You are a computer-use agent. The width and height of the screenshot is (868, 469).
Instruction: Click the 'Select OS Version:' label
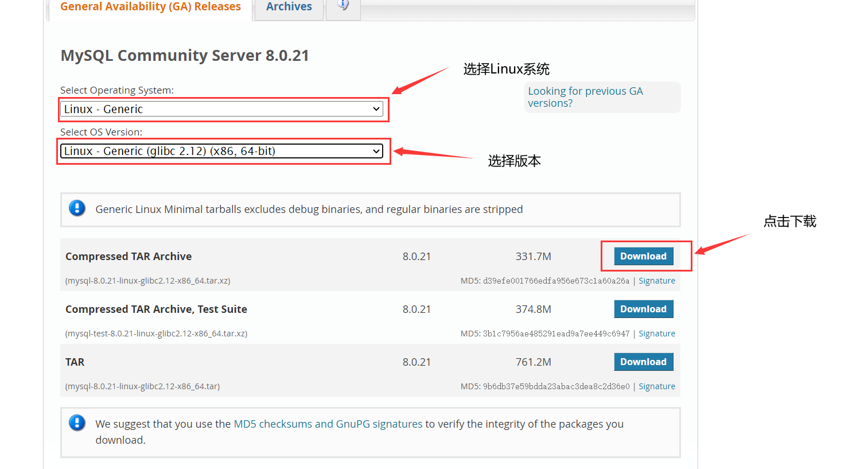coord(101,132)
